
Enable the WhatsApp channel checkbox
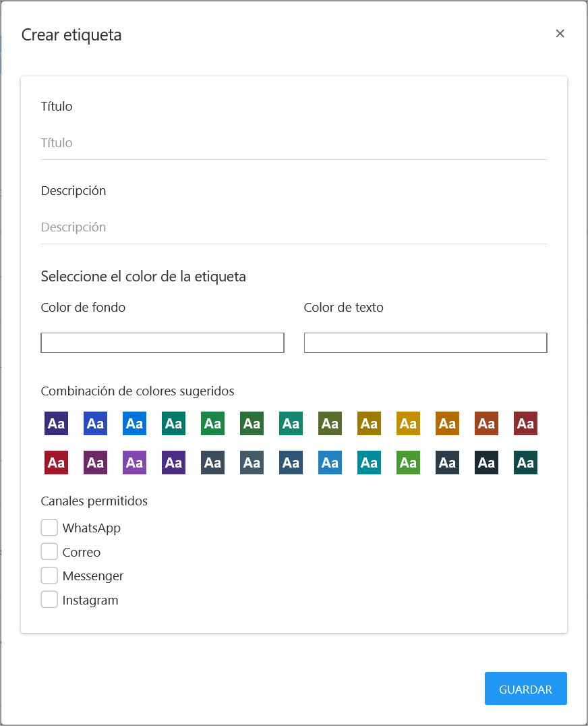[x=49, y=527]
